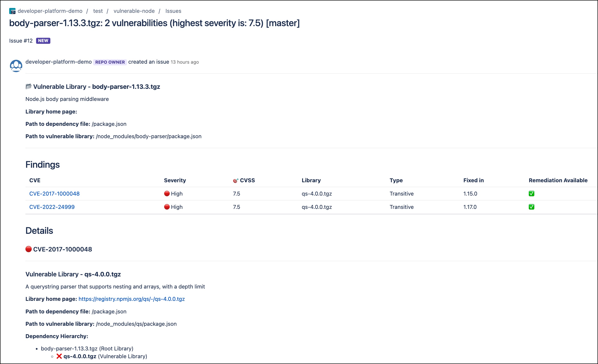Click qs-4.0.0.tgz library cell in CVE-2017-1000048 row
The height and width of the screenshot is (364, 598).
(317, 194)
